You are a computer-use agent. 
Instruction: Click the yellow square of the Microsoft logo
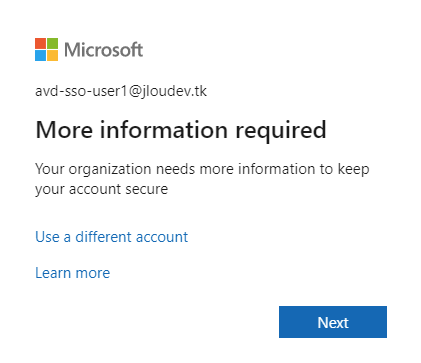pos(52,55)
